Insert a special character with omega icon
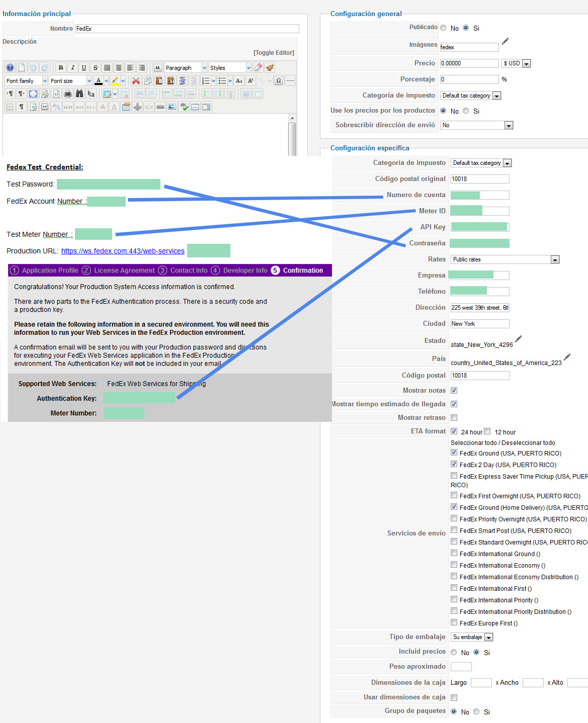This screenshot has height=723, width=588. coord(278,80)
